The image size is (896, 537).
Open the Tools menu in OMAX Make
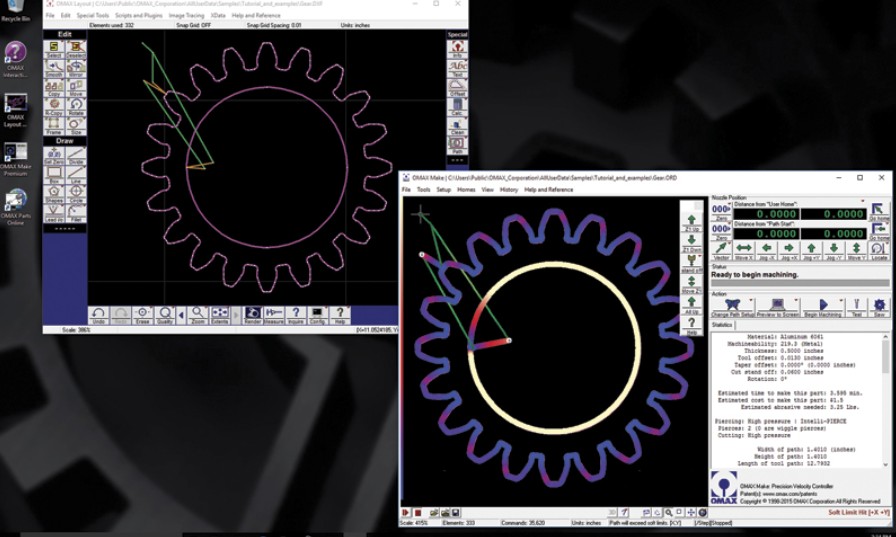point(423,190)
